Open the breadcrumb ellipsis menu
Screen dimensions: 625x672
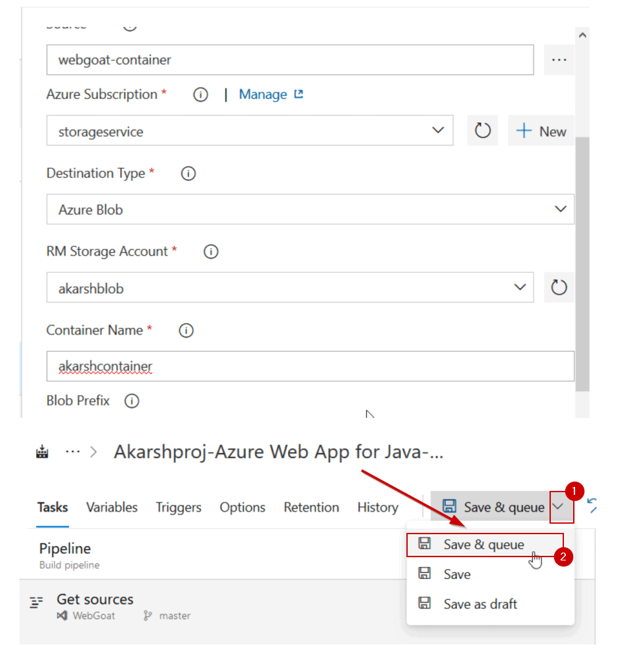[72, 452]
